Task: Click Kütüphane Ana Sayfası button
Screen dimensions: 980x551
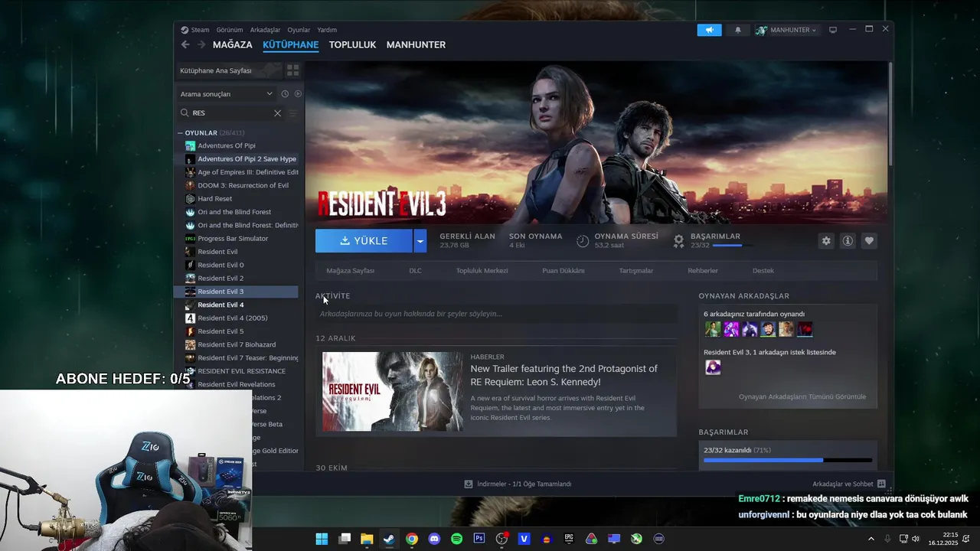Action: pos(228,70)
